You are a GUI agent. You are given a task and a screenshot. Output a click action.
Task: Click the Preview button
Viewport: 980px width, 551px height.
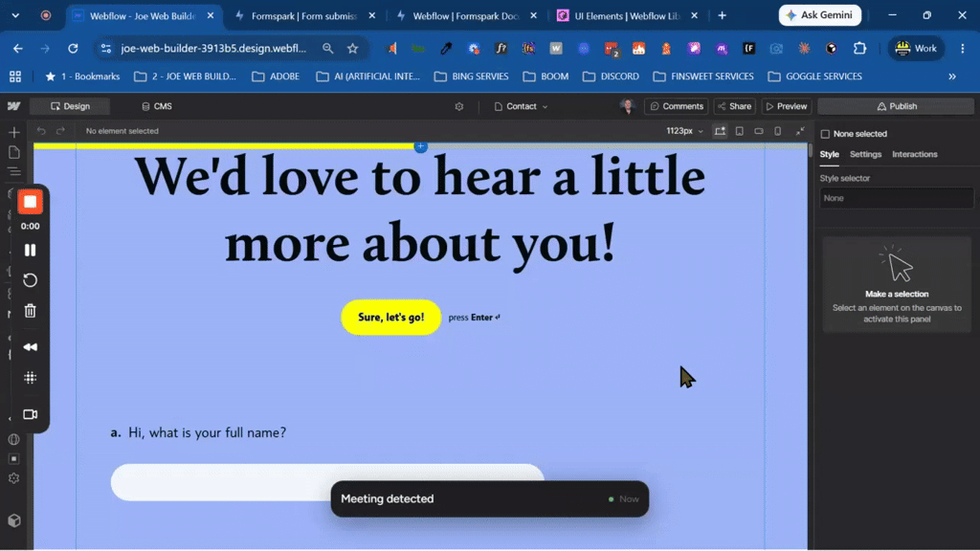[787, 106]
